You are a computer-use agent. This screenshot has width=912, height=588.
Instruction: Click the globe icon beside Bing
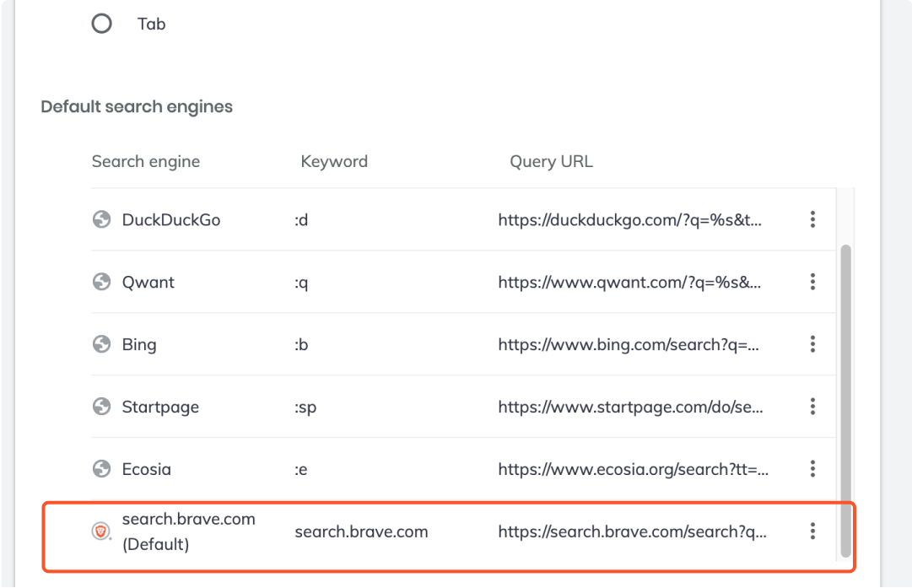coord(102,343)
